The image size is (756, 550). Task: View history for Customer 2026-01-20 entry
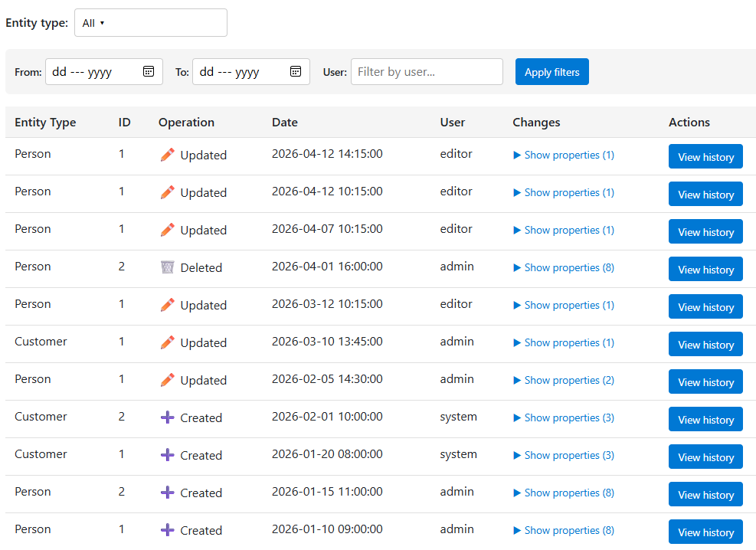(x=705, y=457)
